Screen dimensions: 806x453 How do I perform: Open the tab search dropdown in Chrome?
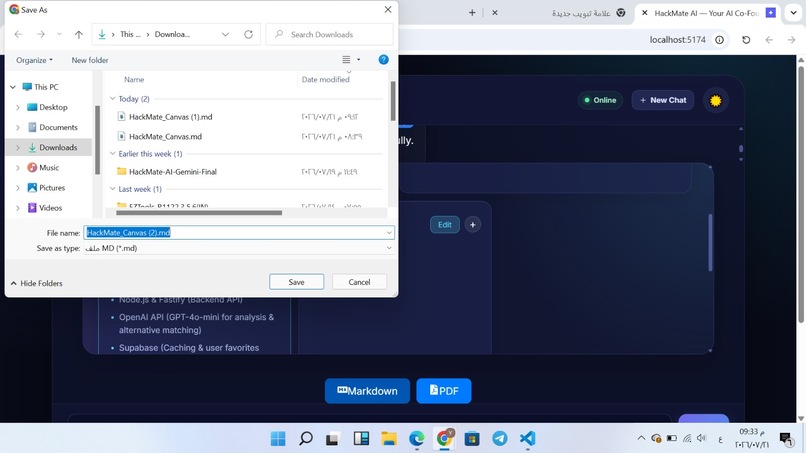tap(793, 13)
